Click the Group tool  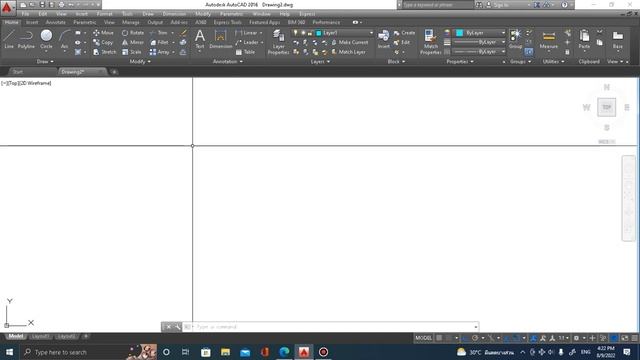point(516,39)
